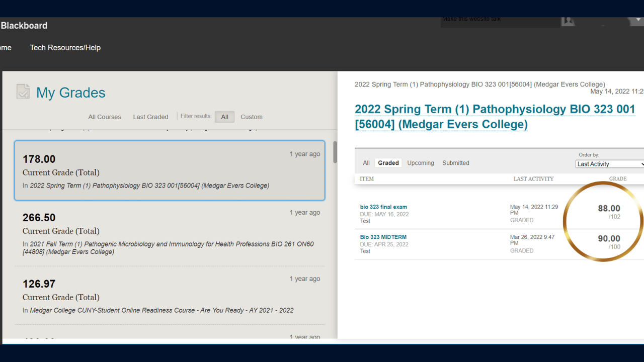Open the Order by Last Activity dropdown
The image size is (644, 362).
pyautogui.click(x=610, y=164)
